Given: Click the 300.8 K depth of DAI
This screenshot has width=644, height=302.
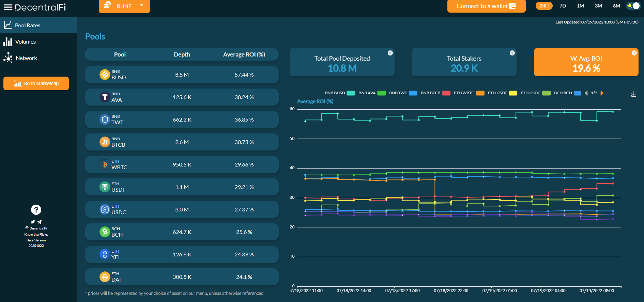Looking at the screenshot, I should click(182, 277).
